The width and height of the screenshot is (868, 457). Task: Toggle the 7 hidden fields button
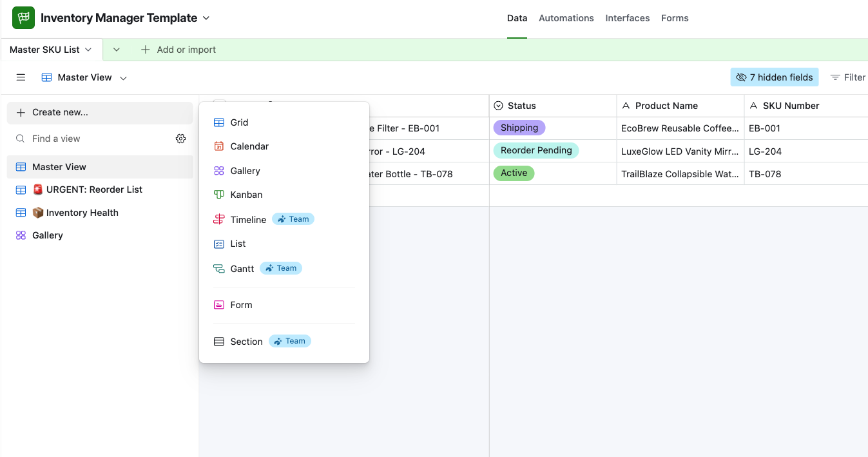(x=775, y=77)
